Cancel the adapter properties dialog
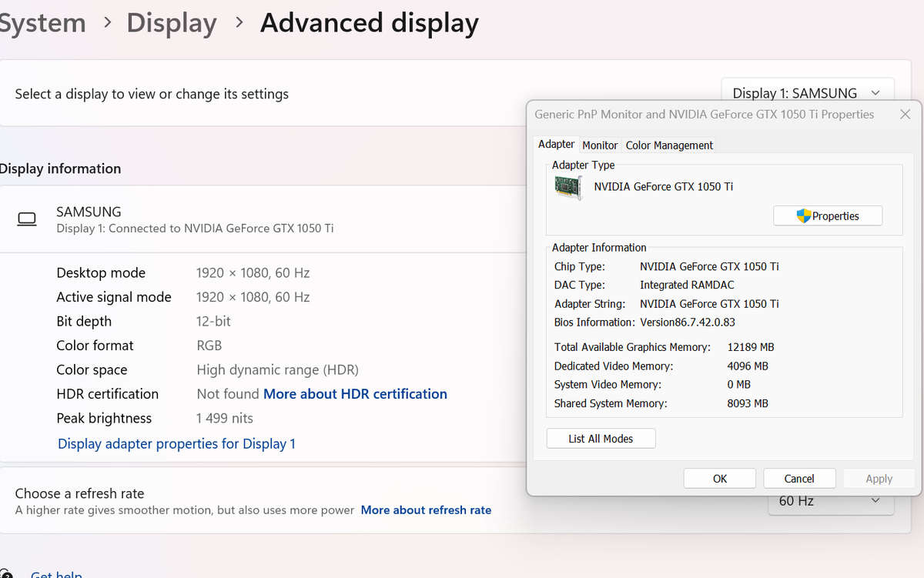Viewport: 924px width, 578px height. tap(799, 479)
